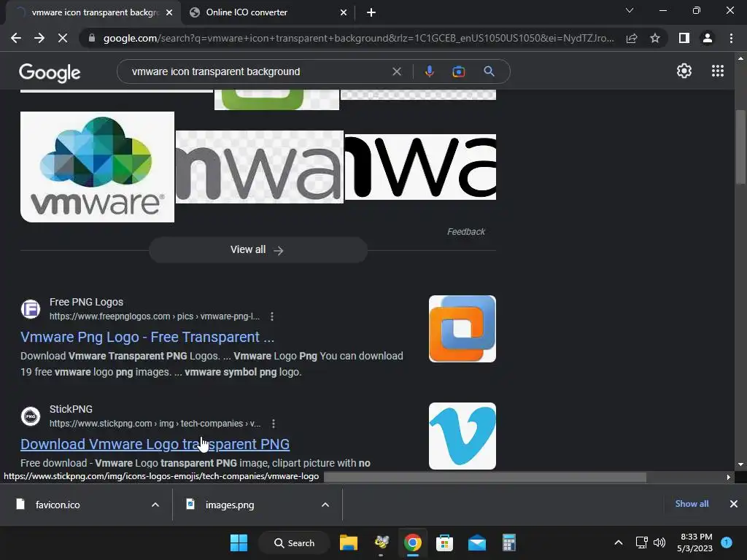Open the Chrome profile menu
Screen dimensions: 747x560
[x=708, y=38]
